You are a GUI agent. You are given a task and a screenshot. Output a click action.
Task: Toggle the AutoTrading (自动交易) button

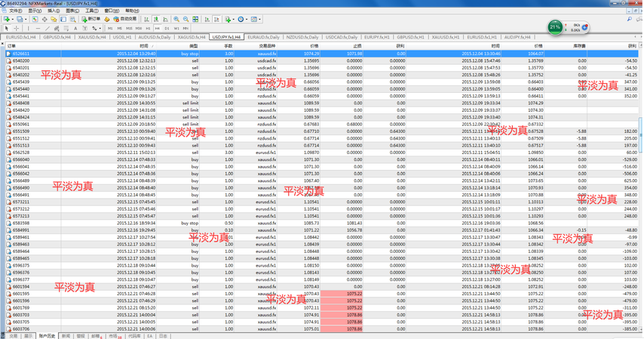tap(125, 19)
